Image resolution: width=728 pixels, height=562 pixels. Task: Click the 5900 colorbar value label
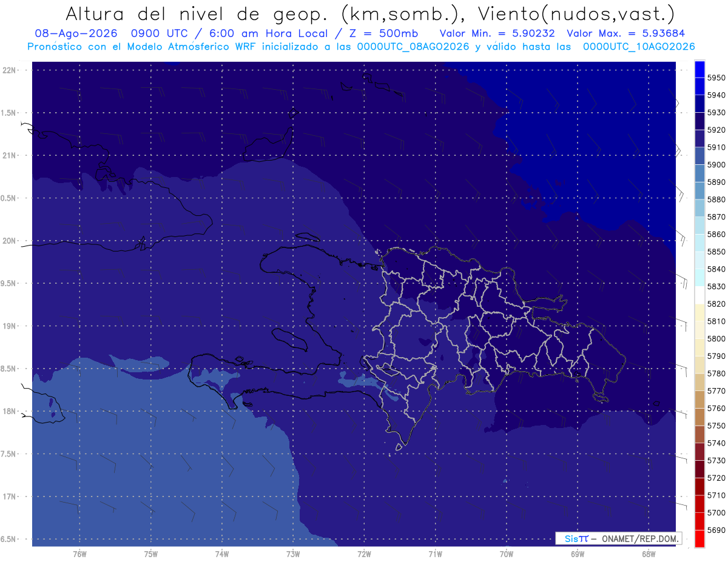pyautogui.click(x=716, y=165)
